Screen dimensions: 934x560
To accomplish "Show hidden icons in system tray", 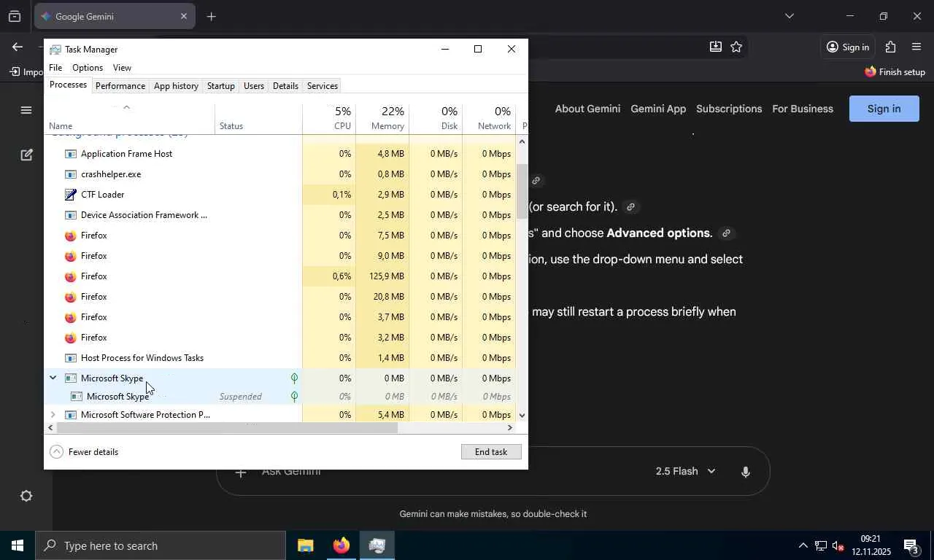I will (803, 545).
